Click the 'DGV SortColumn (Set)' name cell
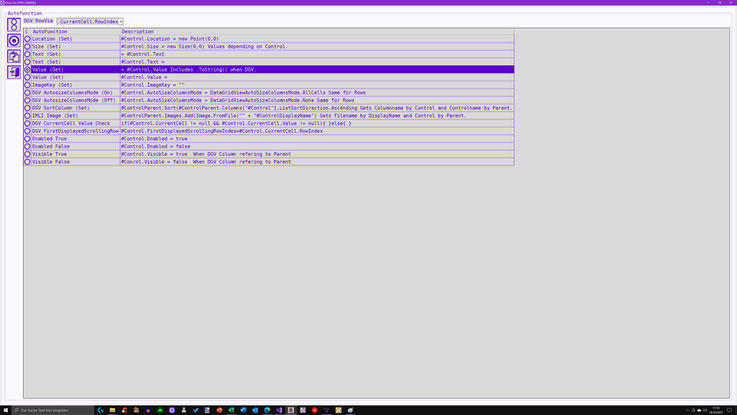The image size is (737, 415). [x=75, y=108]
